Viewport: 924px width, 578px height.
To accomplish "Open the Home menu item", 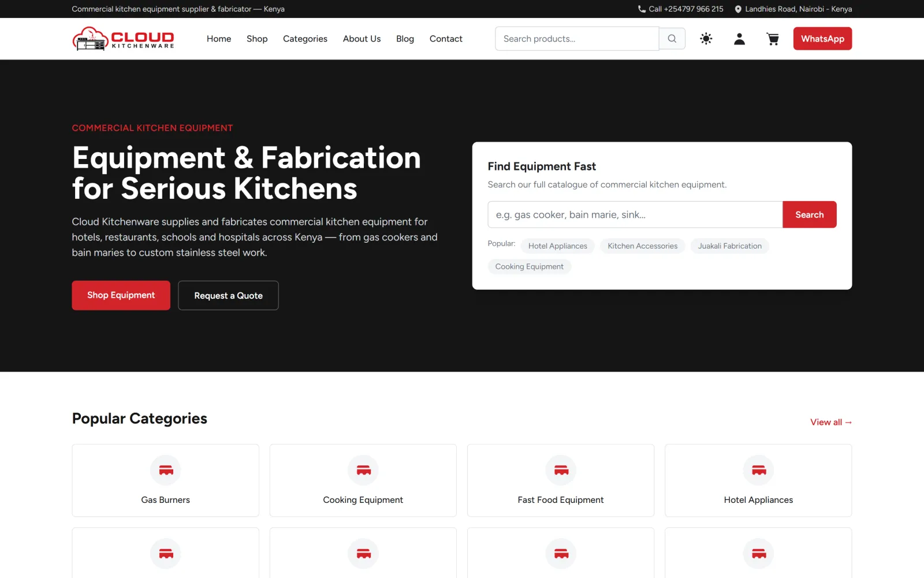I will point(219,39).
